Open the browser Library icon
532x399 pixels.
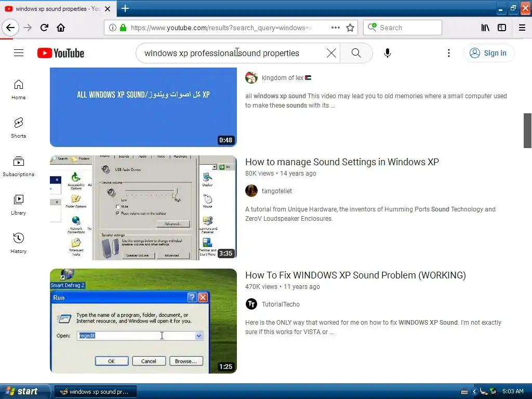coord(485,28)
